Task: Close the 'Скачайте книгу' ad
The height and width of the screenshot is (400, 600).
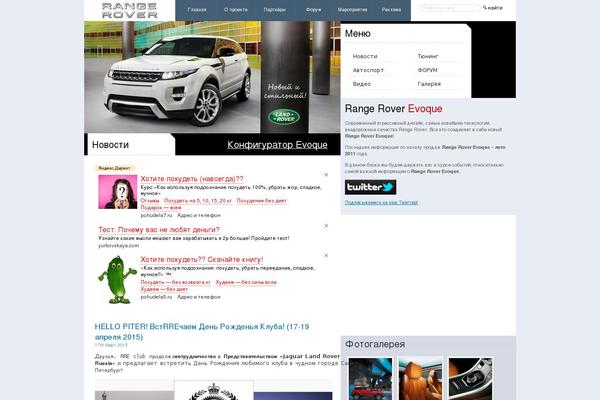Action: click(x=326, y=255)
